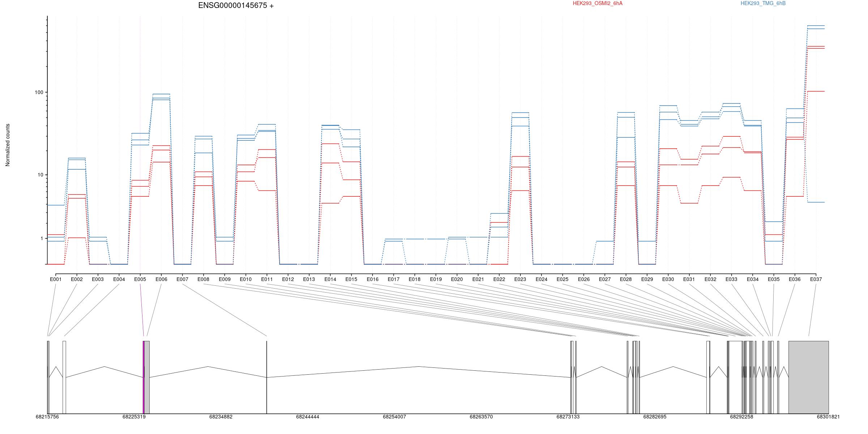Screen dimensions: 868x434
Task: Click genomic coordinate 68301821
Action: [x=829, y=417]
